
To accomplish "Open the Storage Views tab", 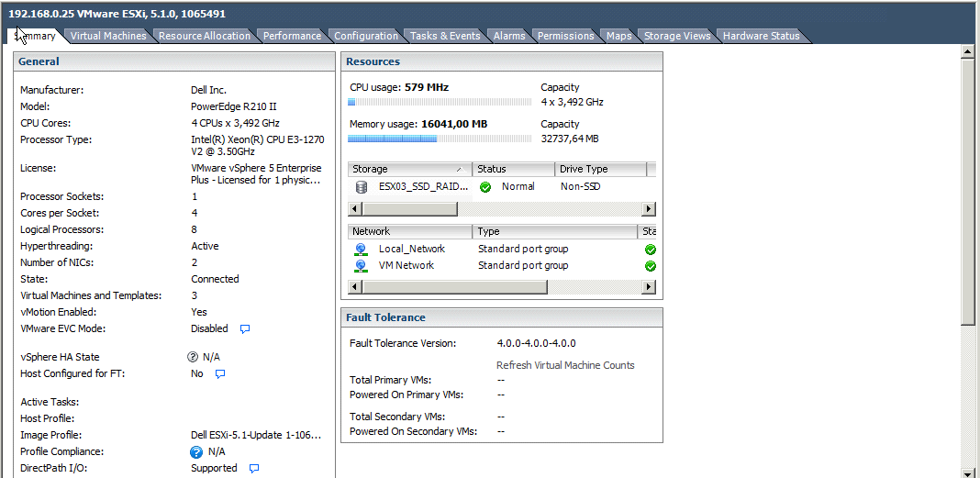I will 677,36.
